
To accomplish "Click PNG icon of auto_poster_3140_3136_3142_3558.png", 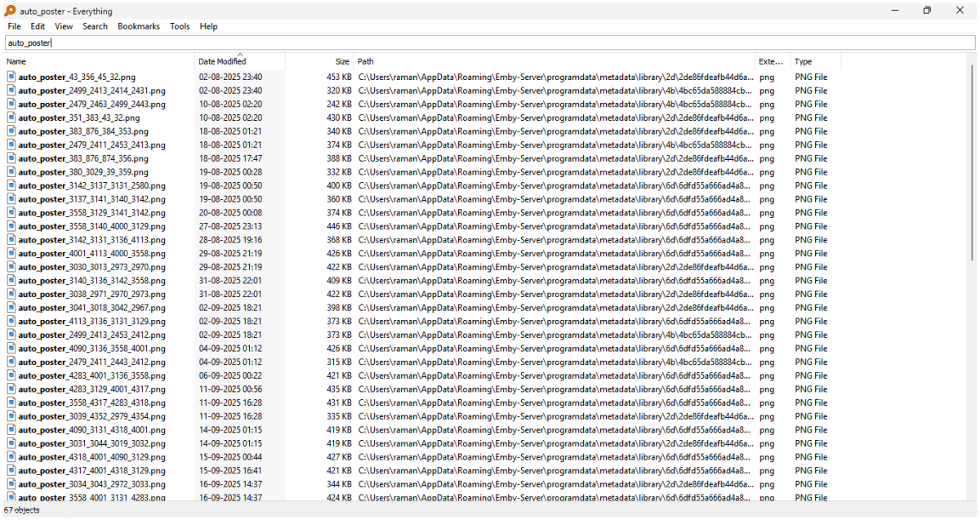I will coord(11,280).
